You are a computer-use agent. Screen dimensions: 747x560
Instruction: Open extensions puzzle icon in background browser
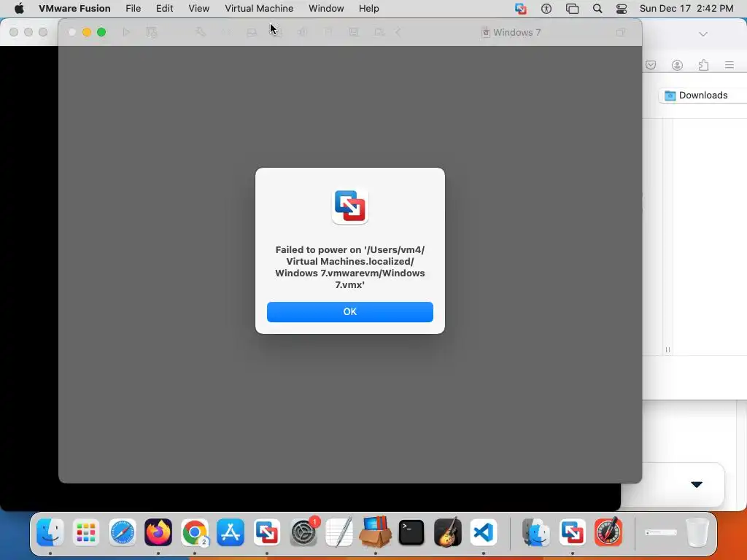[703, 65]
